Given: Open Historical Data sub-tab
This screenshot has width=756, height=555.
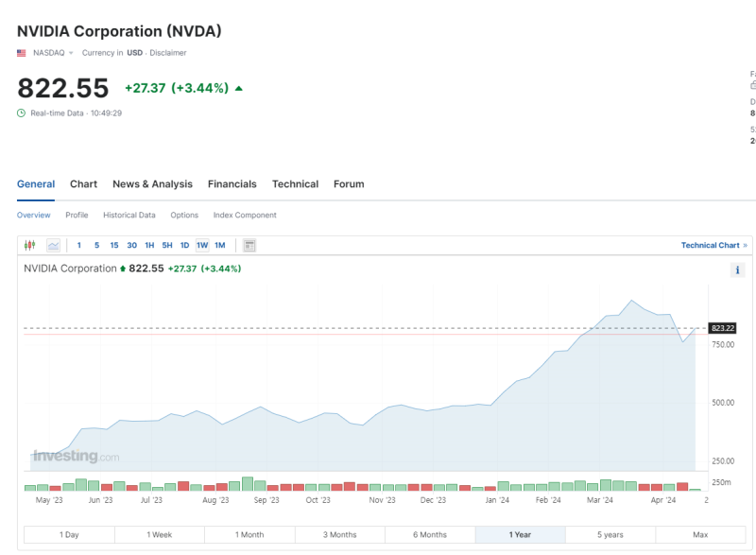Looking at the screenshot, I should (x=129, y=215).
